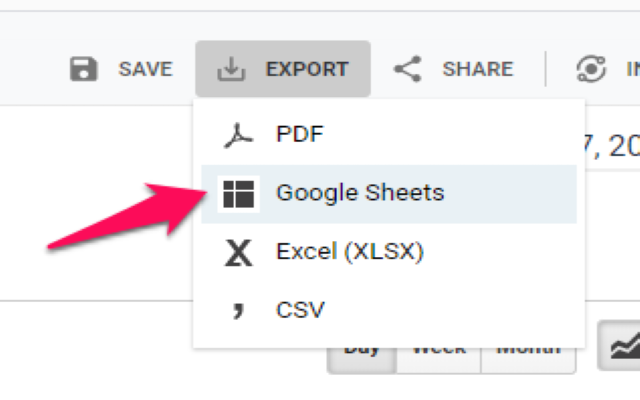Screen dimensions: 640x400
Task: Click the SAVE text label
Action: coord(145,70)
